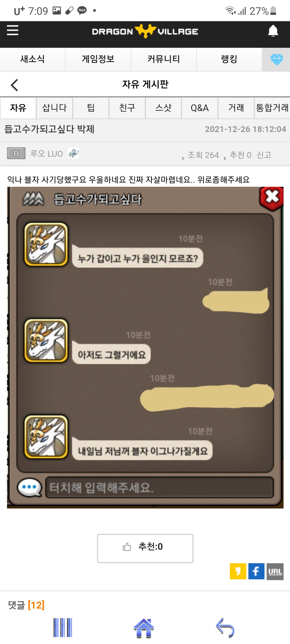Open the 게임정보 menu
This screenshot has height=644, width=290.
tap(98, 59)
